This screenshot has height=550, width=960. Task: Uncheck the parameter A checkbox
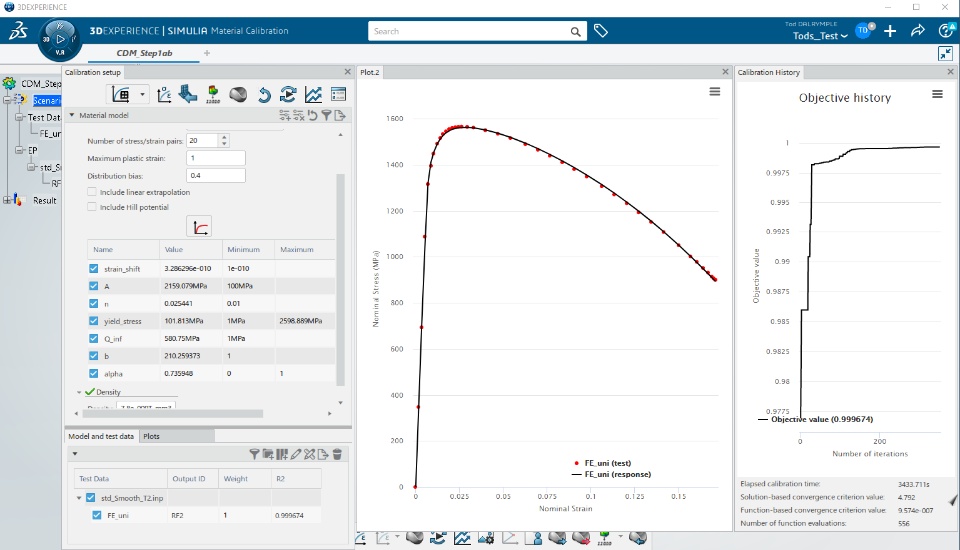(94, 285)
